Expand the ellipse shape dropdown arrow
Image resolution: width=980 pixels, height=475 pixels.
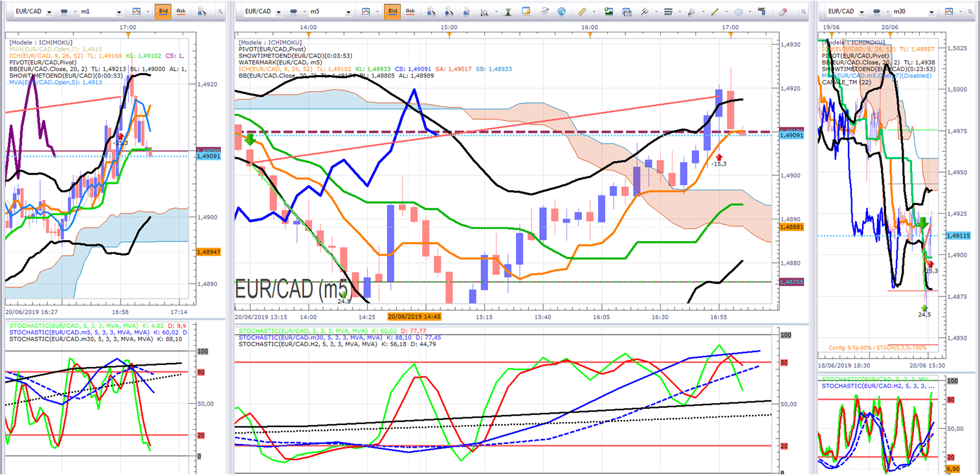(x=750, y=12)
